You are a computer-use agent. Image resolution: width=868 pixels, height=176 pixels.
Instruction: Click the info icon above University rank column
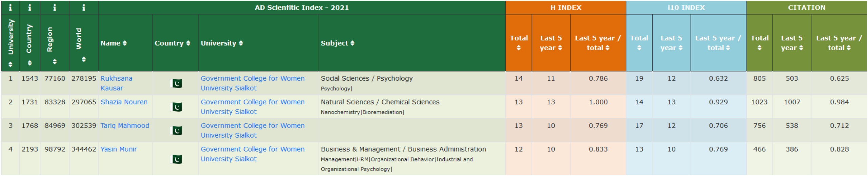tap(10, 7)
